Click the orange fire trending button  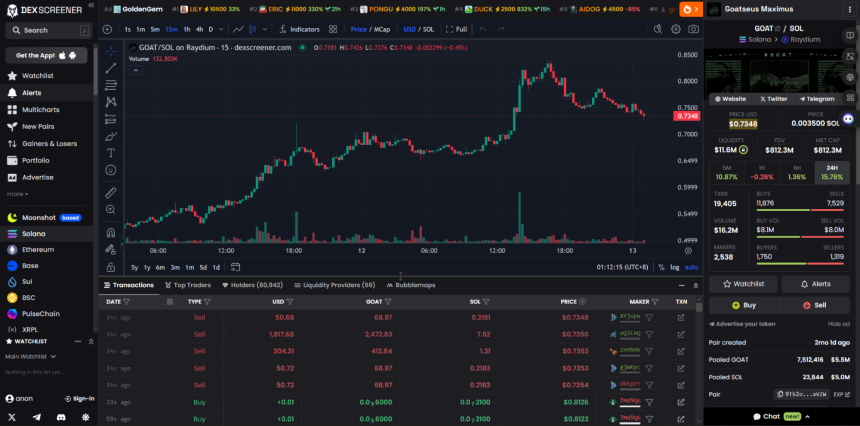[x=691, y=9]
